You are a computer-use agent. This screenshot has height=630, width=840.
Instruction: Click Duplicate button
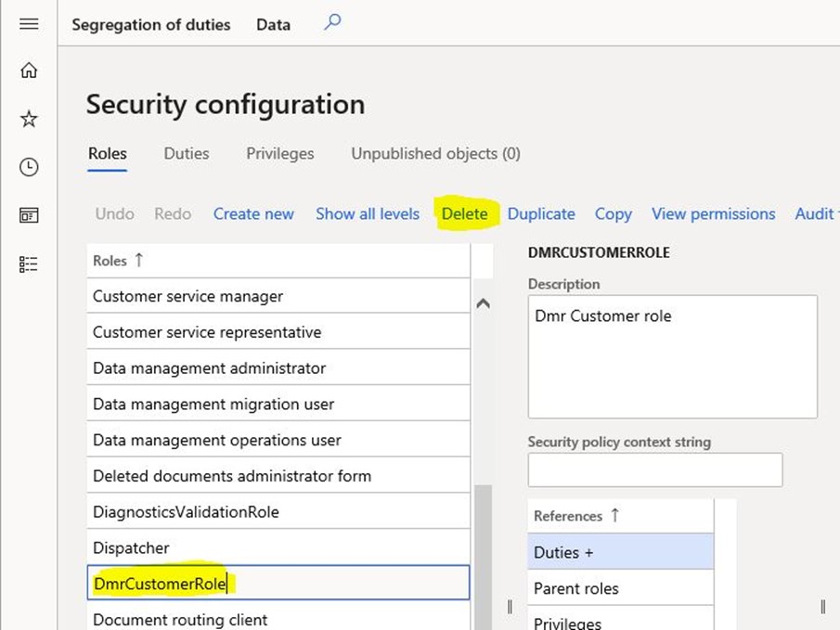(541, 213)
